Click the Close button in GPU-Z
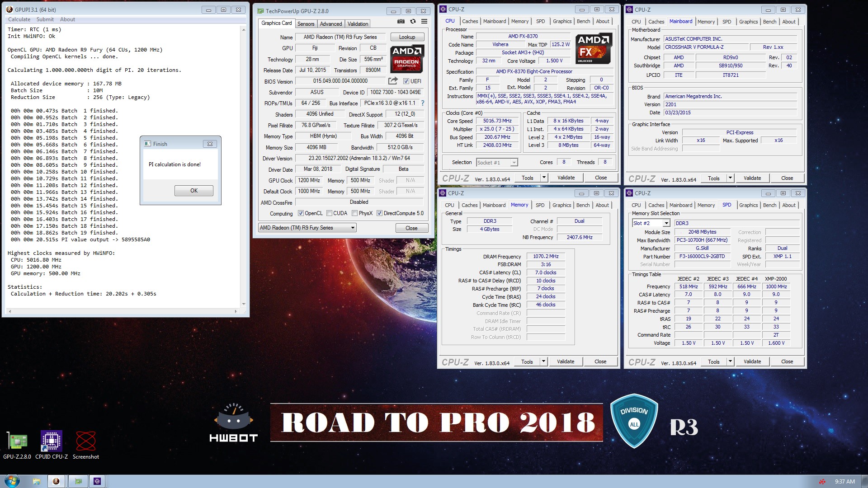Image resolution: width=868 pixels, height=488 pixels. (411, 228)
